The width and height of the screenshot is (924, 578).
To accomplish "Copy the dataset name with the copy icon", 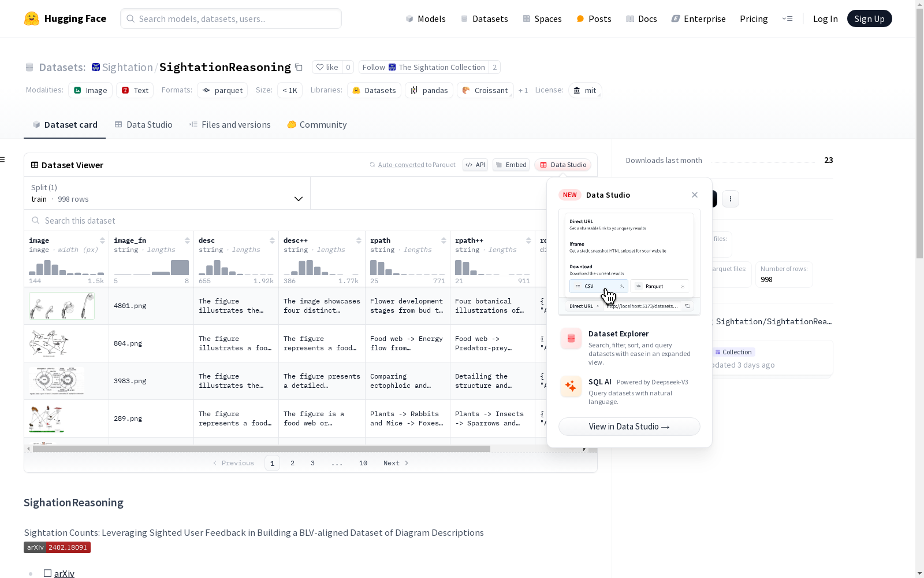I will pos(299,67).
